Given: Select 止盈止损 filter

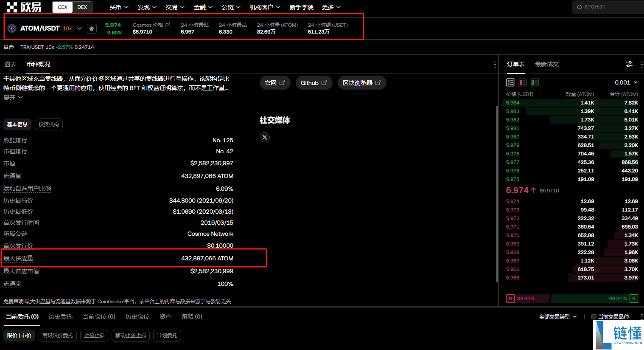Looking at the screenshot, I should click(x=94, y=336).
